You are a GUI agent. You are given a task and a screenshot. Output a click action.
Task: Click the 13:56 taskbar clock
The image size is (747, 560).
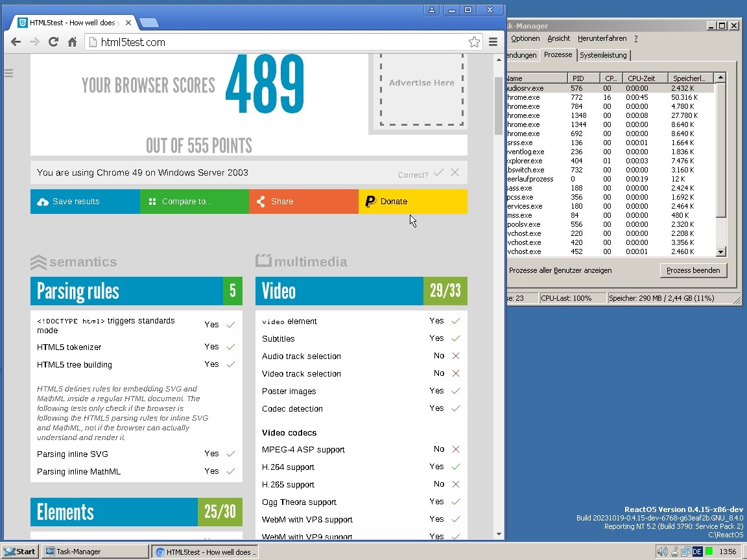(x=728, y=552)
